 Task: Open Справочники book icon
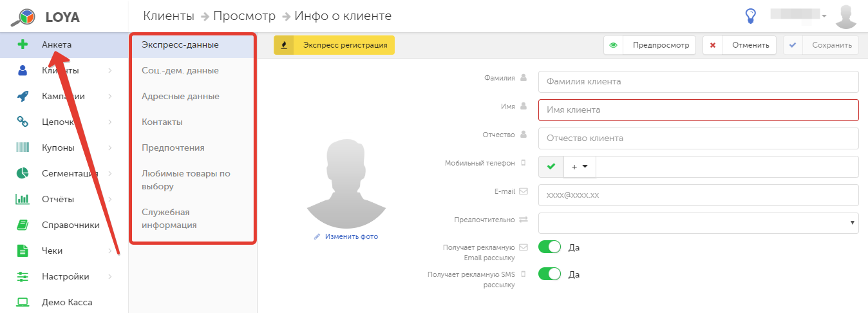(x=23, y=225)
